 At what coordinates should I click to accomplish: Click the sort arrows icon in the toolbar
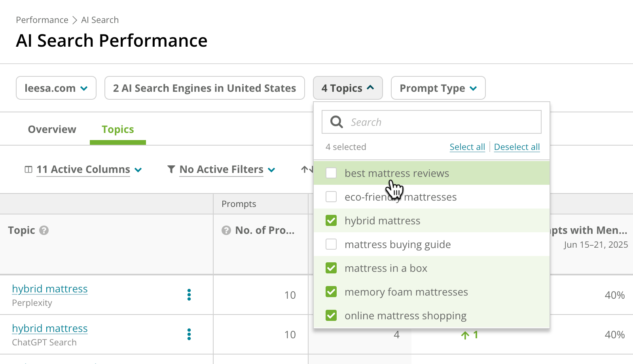pyautogui.click(x=307, y=169)
